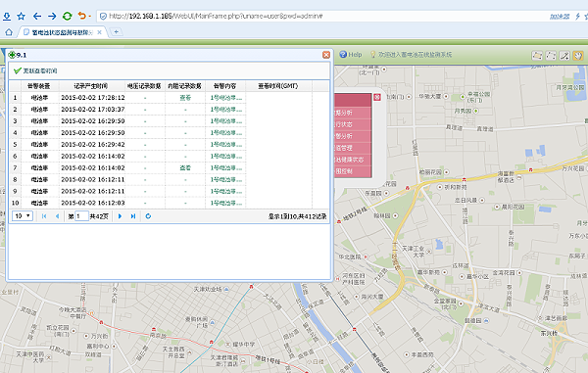Go to previous page of records
Screen dimensions: 588x373
(x=57, y=216)
